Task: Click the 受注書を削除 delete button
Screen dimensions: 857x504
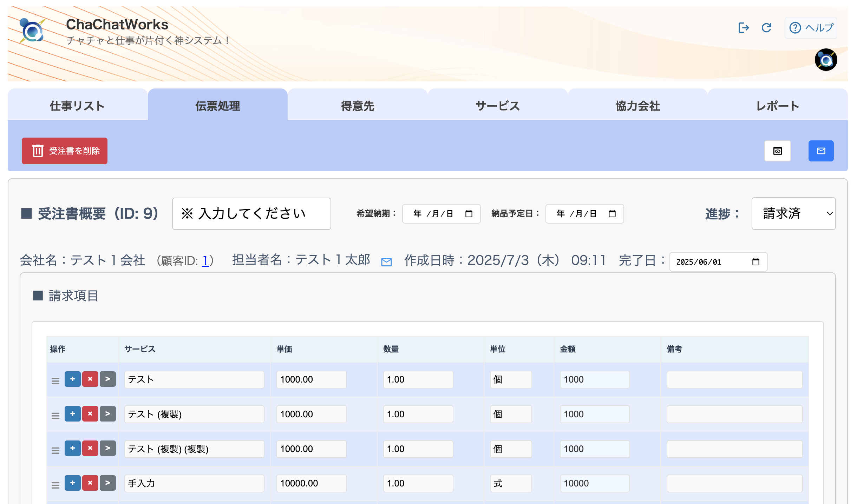Action: (65, 151)
